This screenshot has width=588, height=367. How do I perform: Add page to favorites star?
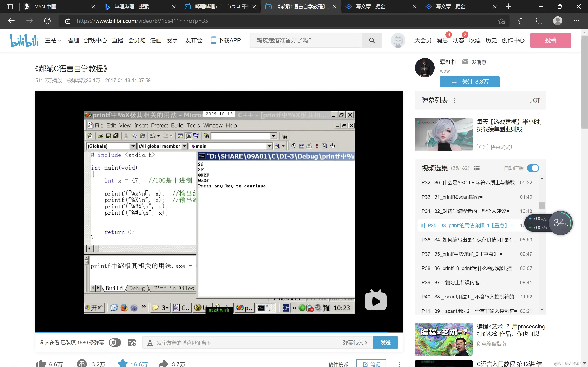(x=501, y=21)
